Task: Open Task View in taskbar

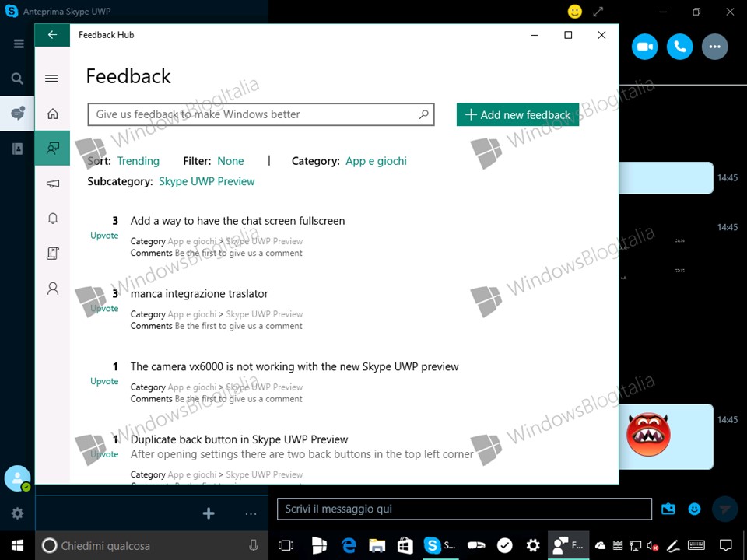Action: [x=286, y=546]
